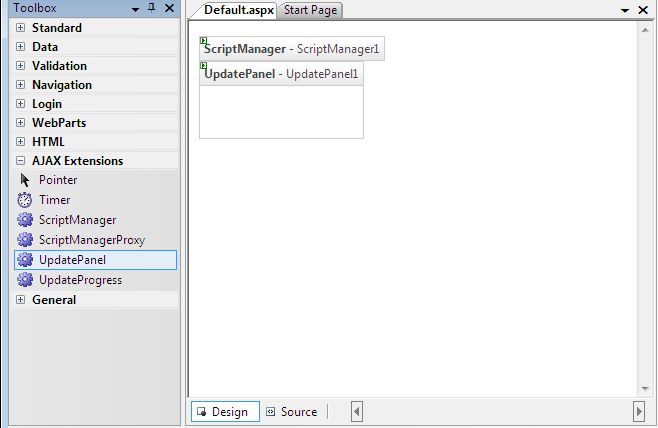Screen dimensions: 658x428
Task: Collapse the AJAX Extensions group
Action: [x=20, y=160]
